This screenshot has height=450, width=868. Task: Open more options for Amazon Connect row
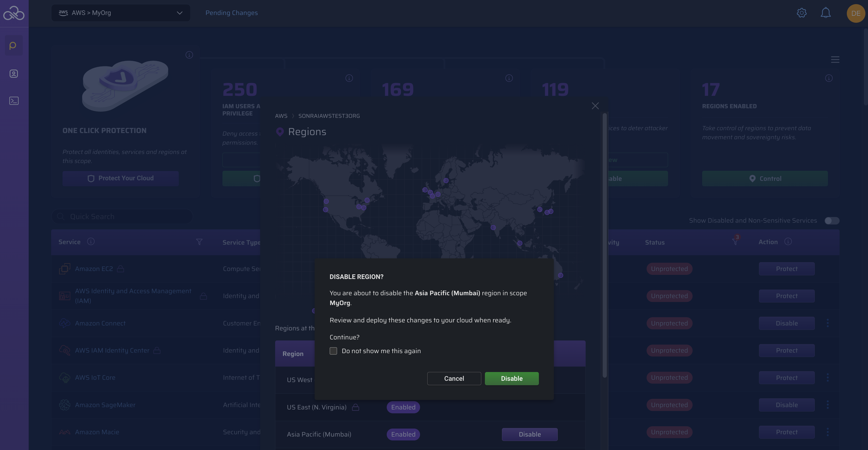(827, 323)
